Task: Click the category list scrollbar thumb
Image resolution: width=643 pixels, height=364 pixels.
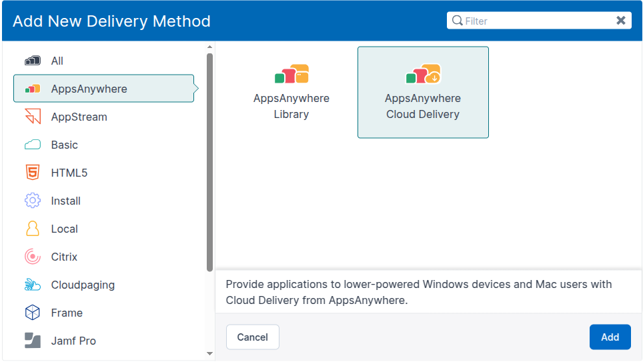Action: coord(209,160)
